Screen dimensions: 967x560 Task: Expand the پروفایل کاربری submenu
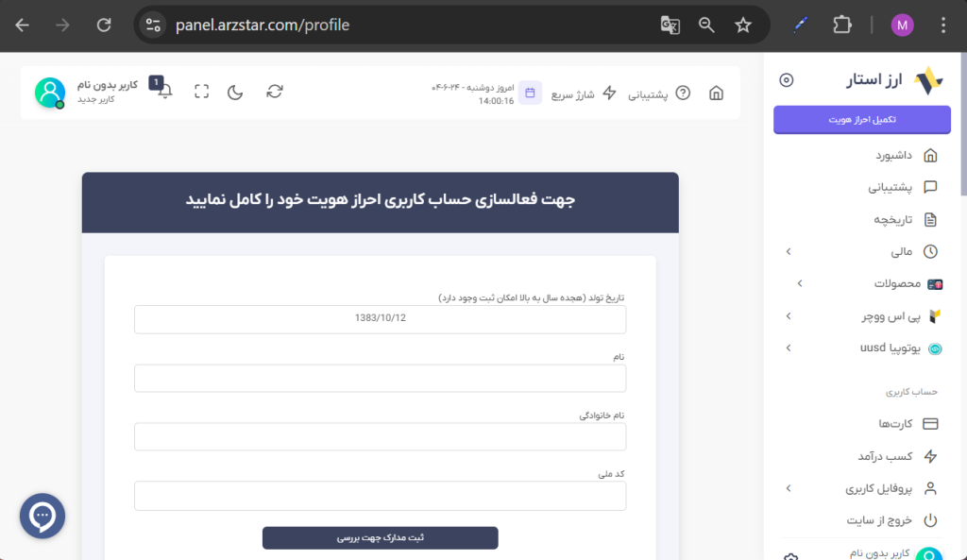click(x=789, y=488)
